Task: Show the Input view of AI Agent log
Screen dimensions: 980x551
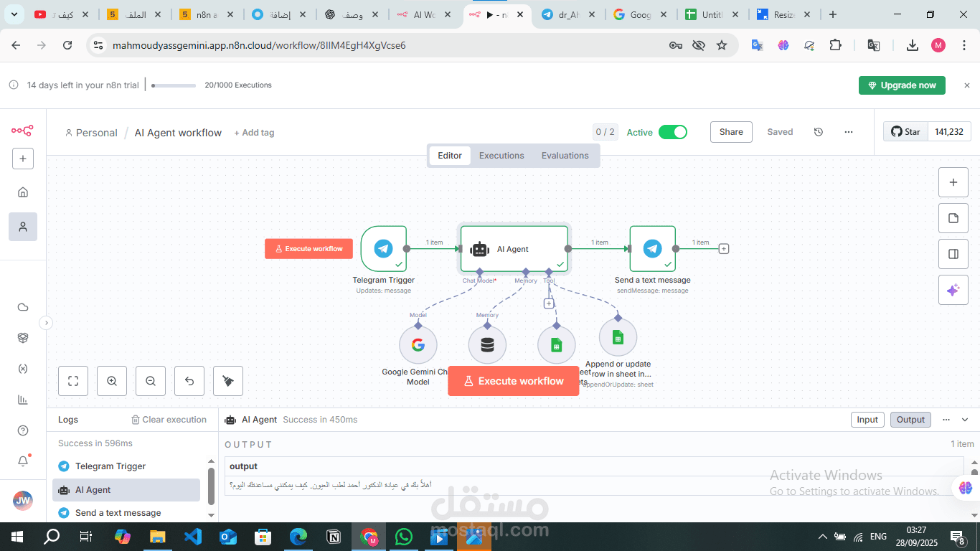Action: tap(867, 420)
